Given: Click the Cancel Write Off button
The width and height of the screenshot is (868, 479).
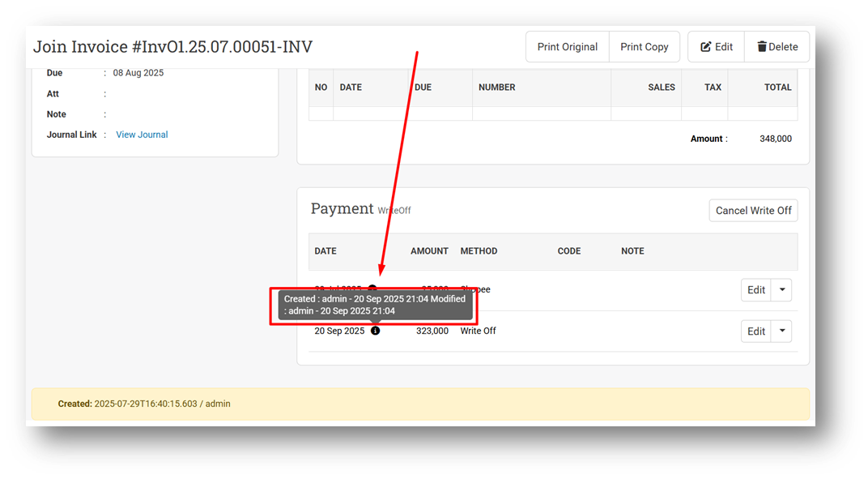Looking at the screenshot, I should 753,211.
